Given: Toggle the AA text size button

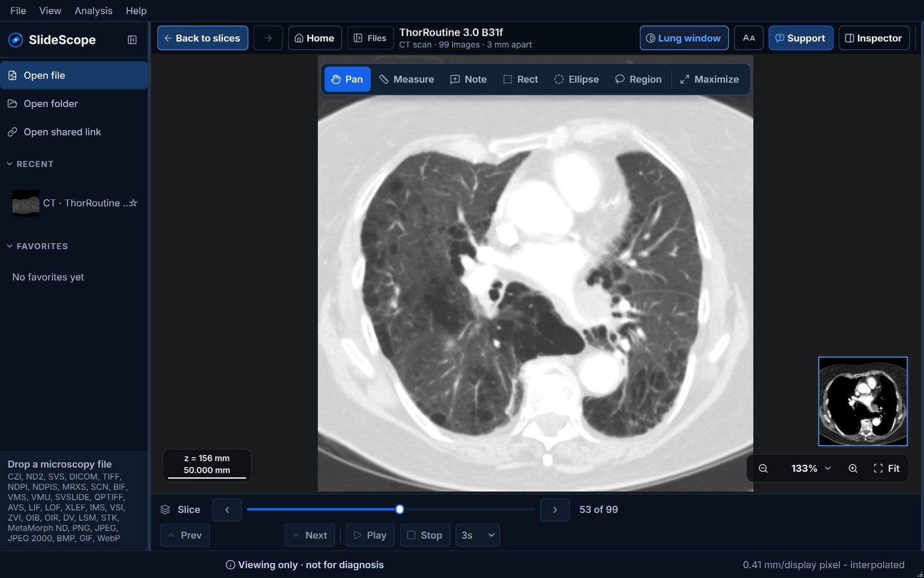Looking at the screenshot, I should (x=749, y=38).
